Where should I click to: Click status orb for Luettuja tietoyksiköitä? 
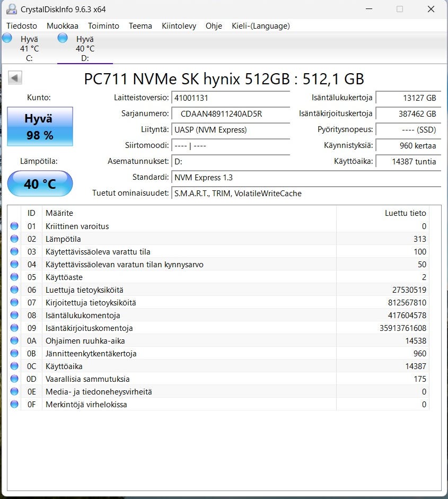tap(14, 290)
